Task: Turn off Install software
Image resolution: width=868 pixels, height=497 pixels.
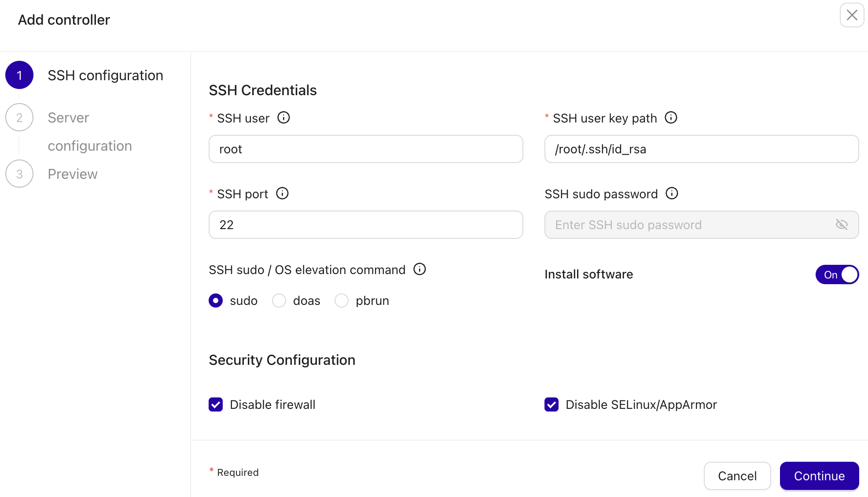Action: coord(837,274)
